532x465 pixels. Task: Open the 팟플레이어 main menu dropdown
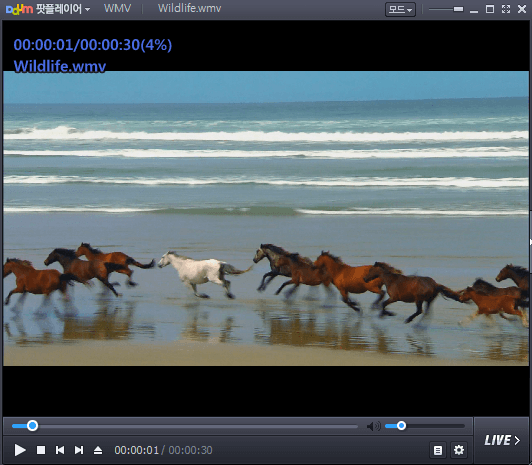coord(63,9)
